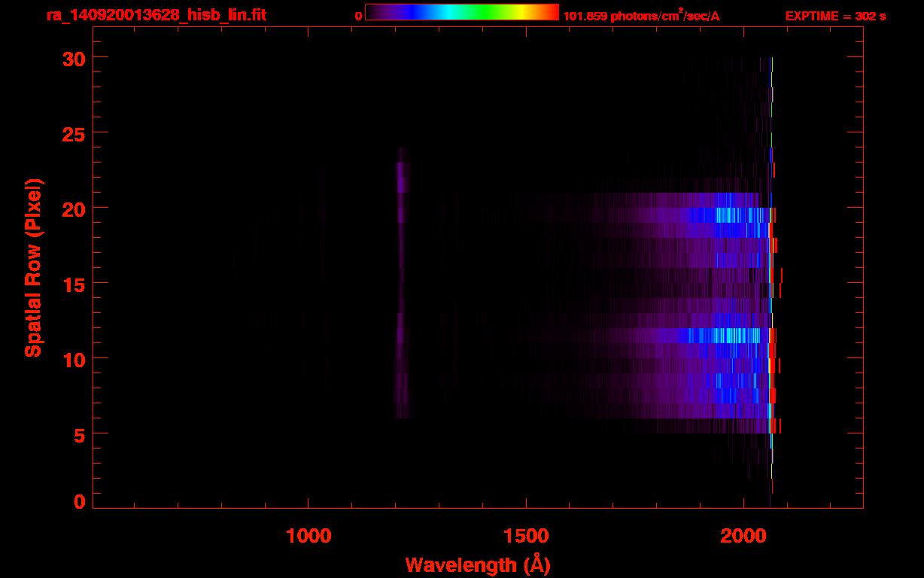Click the 101.859 photons/cm²/sec/A label

tap(641, 15)
